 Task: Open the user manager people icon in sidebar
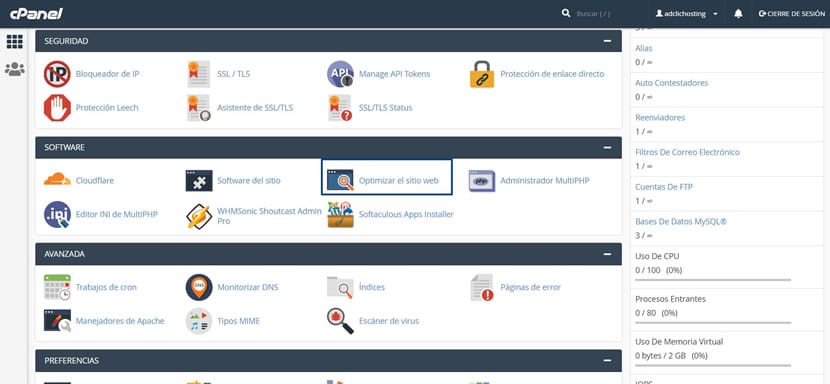14,69
